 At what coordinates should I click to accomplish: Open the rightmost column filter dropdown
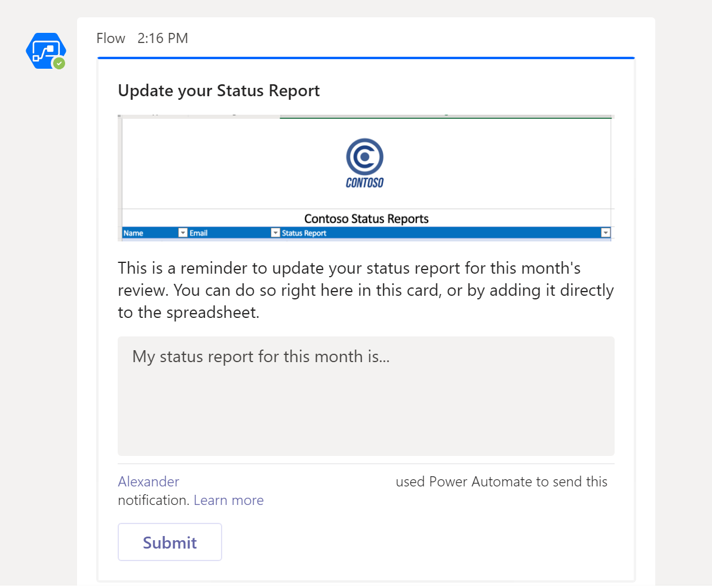point(606,232)
